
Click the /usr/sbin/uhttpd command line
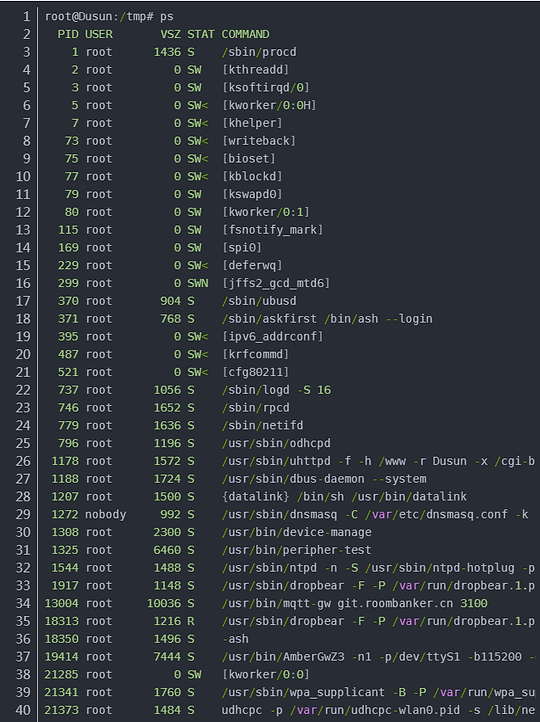tap(378, 461)
